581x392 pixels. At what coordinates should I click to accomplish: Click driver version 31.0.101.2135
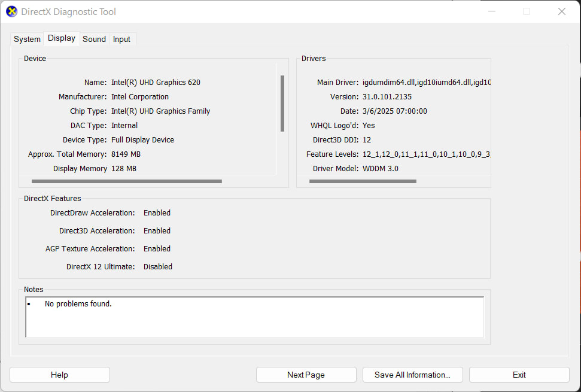[387, 97]
